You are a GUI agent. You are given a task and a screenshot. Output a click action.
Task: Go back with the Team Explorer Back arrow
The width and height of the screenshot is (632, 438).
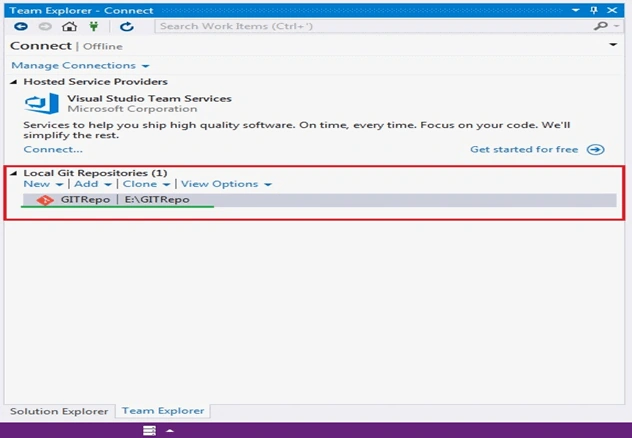21,27
